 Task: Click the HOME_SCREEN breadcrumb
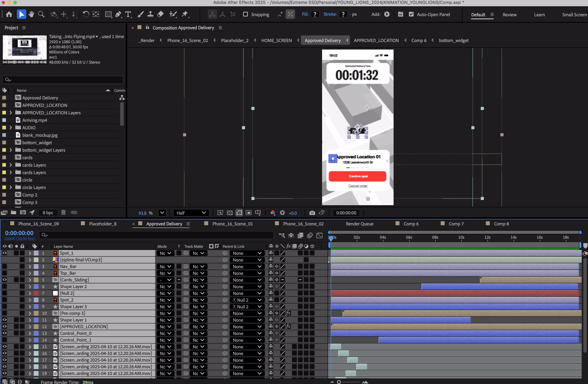click(277, 40)
